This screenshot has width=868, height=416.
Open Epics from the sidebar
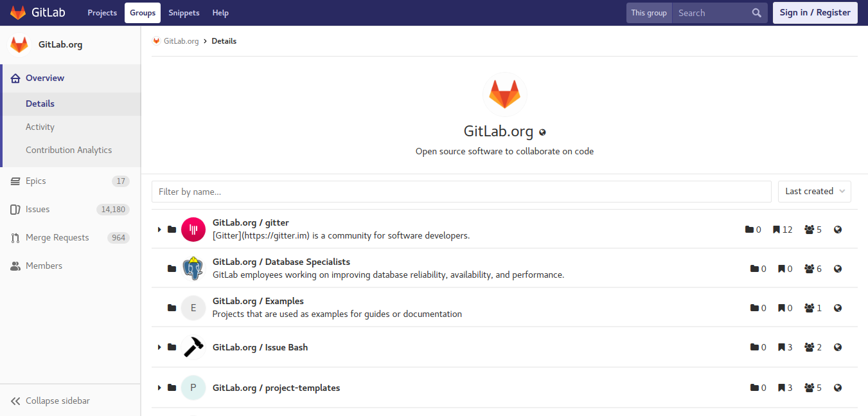coord(36,181)
